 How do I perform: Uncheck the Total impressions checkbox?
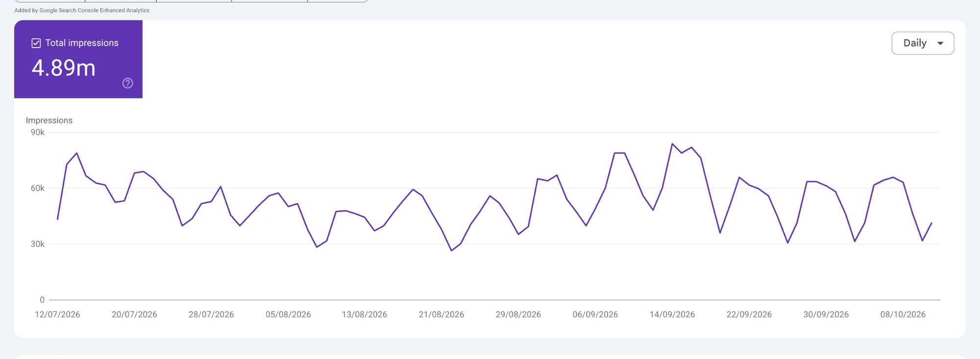(36, 43)
